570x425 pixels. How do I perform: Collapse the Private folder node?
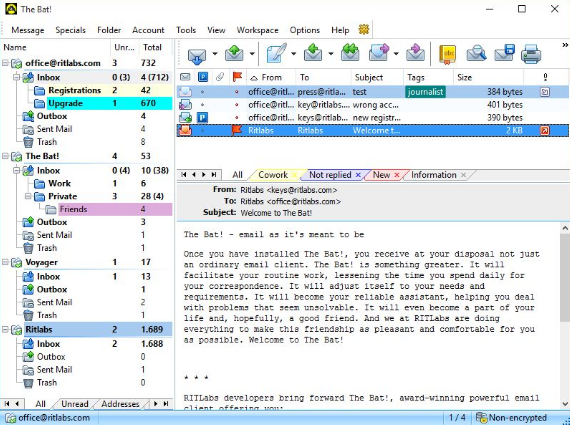coord(28,196)
